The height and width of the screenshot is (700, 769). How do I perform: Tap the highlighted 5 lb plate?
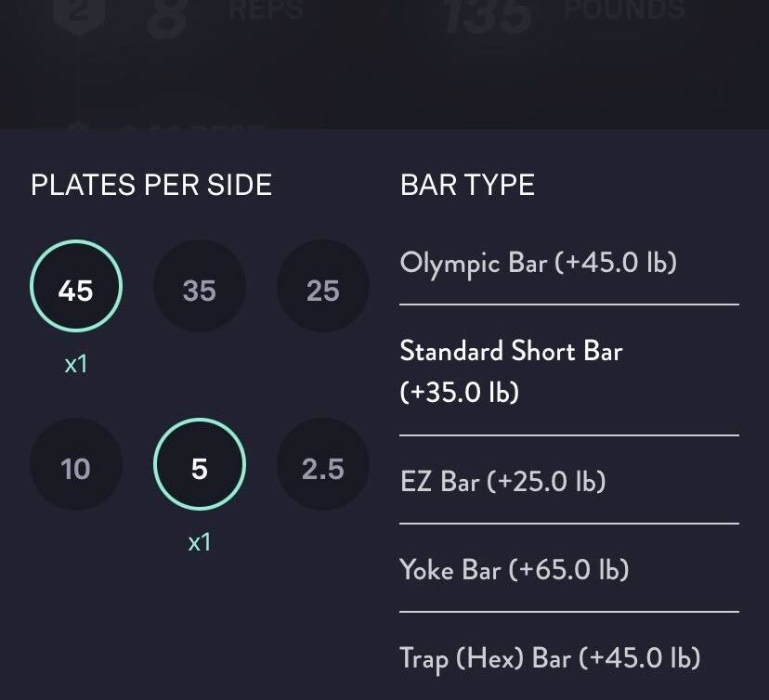tap(199, 469)
